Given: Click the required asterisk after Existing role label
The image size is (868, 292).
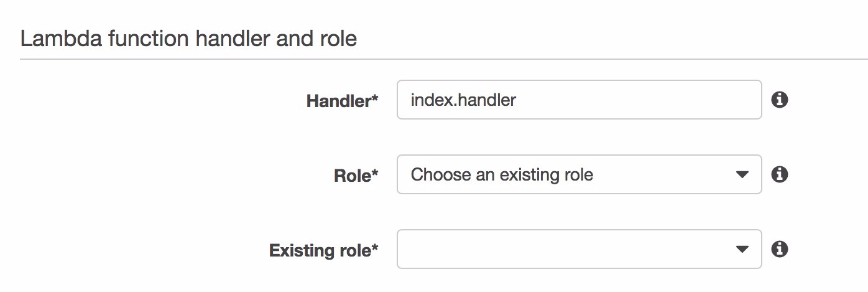Looking at the screenshot, I should tap(375, 248).
